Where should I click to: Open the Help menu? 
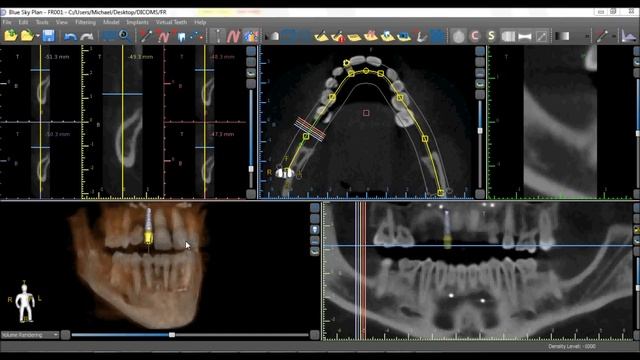click(200, 22)
